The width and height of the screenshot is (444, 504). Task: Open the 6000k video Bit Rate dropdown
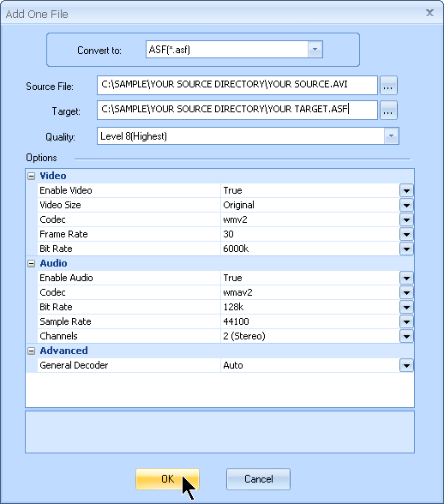pos(406,249)
